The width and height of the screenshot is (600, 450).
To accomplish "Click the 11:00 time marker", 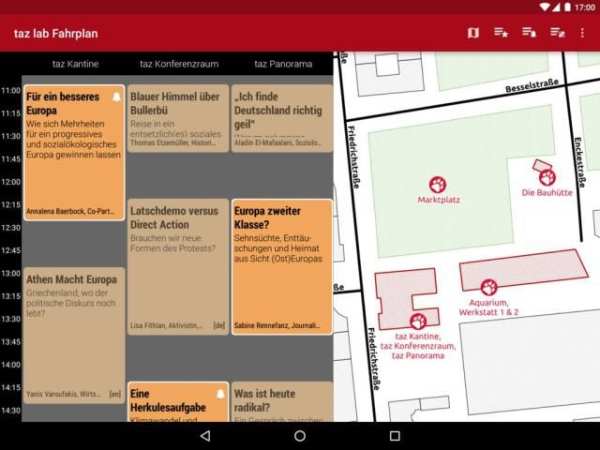I will point(10,91).
